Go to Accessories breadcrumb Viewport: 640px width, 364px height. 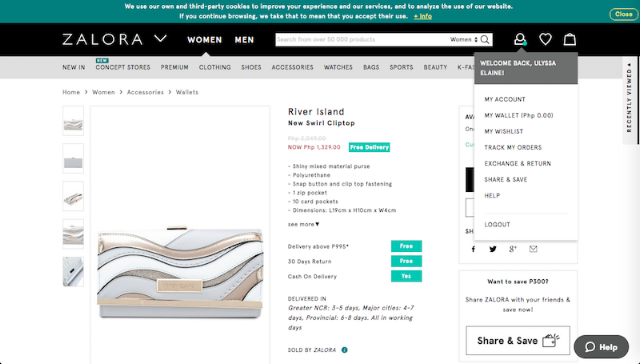point(145,92)
